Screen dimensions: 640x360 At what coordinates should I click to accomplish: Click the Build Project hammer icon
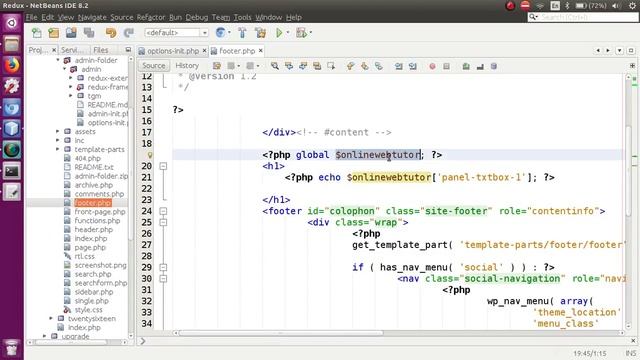coord(242,33)
